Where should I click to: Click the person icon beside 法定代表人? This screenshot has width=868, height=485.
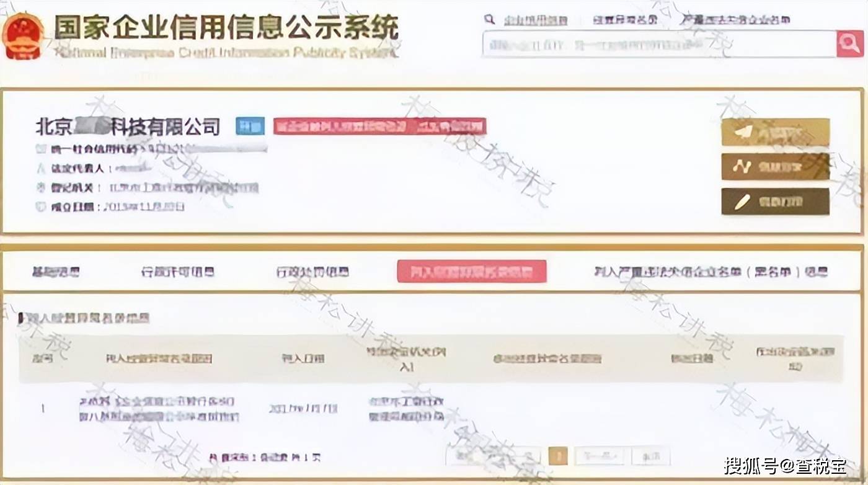click(x=41, y=168)
